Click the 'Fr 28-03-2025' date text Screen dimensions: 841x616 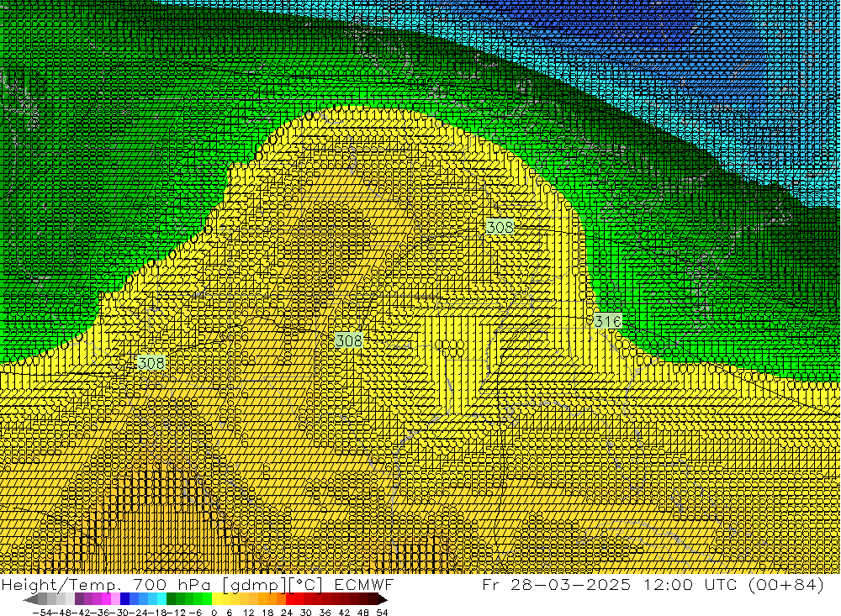(556, 584)
